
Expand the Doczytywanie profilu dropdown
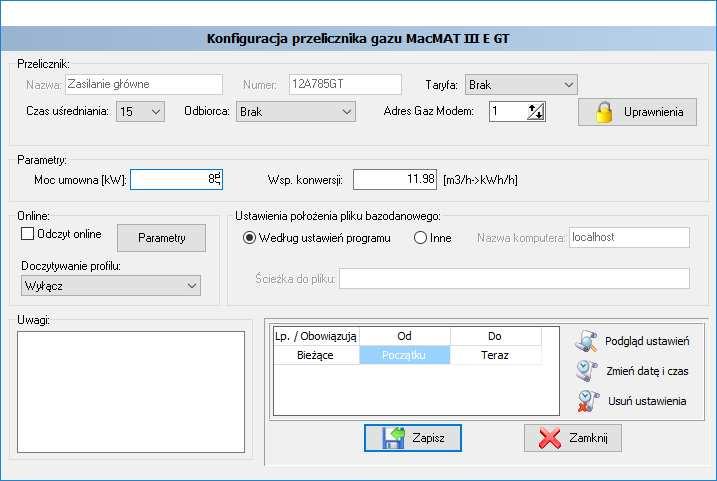111,286
